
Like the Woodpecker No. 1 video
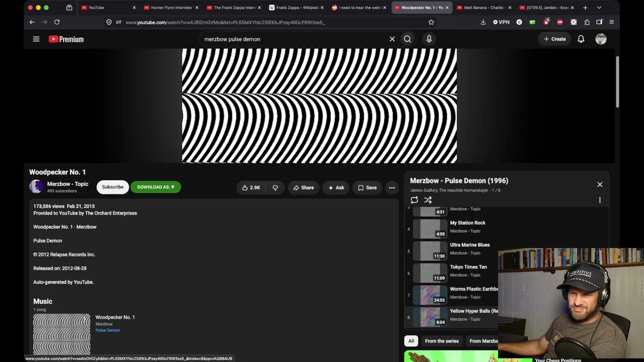point(251,188)
